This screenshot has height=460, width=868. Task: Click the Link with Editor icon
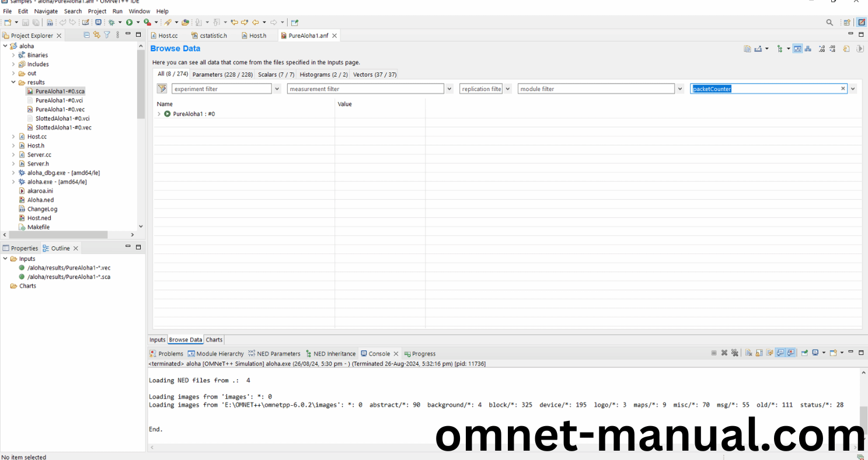97,35
